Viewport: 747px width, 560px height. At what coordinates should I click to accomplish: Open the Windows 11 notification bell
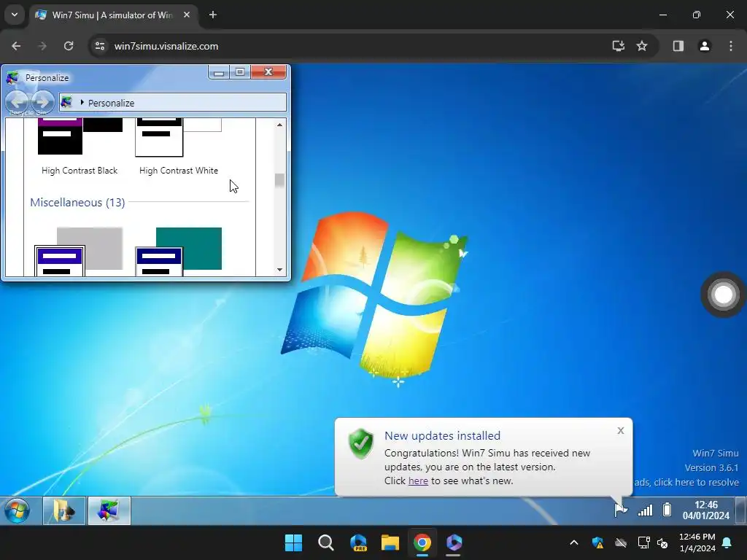[727, 542]
